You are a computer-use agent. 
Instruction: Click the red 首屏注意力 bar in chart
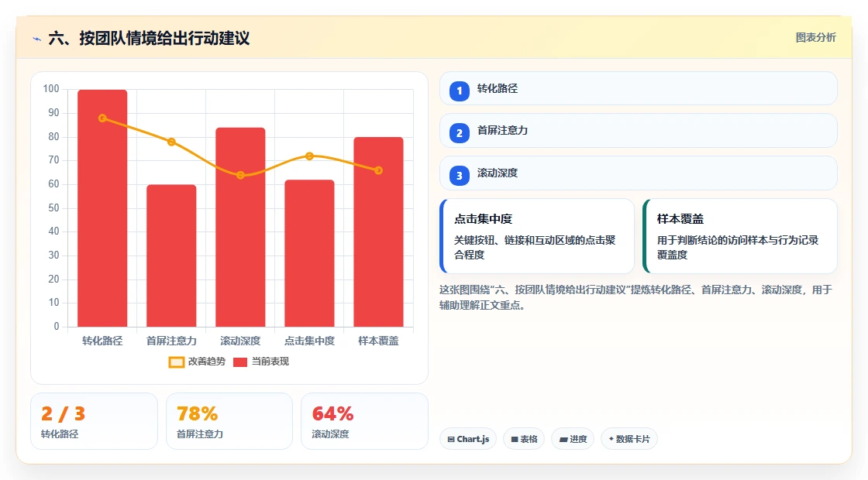click(171, 255)
